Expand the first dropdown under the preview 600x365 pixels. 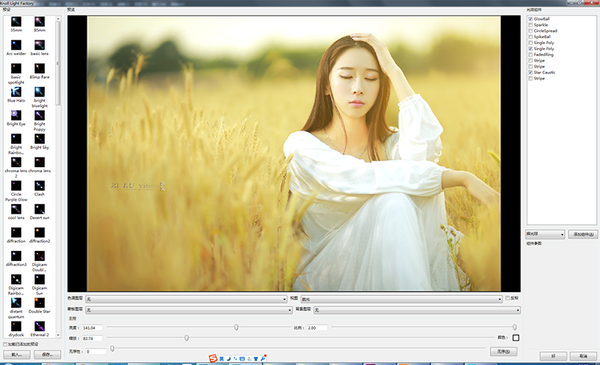click(186, 299)
